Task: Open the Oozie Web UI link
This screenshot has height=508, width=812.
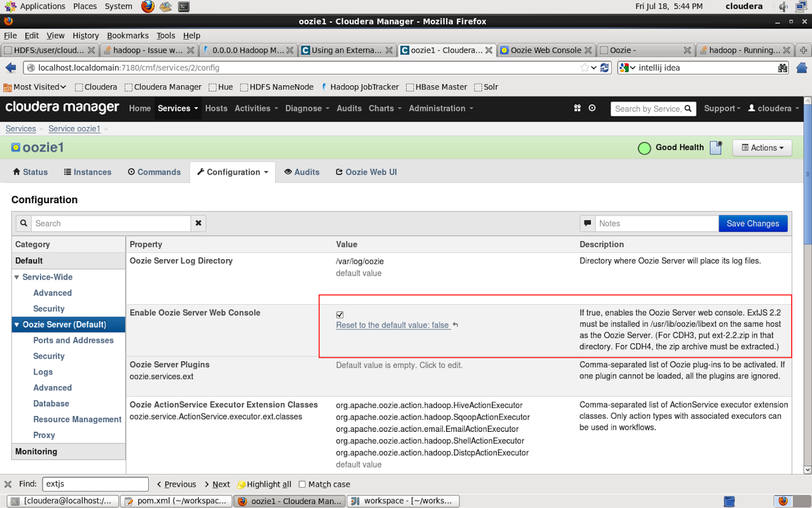Action: [366, 172]
